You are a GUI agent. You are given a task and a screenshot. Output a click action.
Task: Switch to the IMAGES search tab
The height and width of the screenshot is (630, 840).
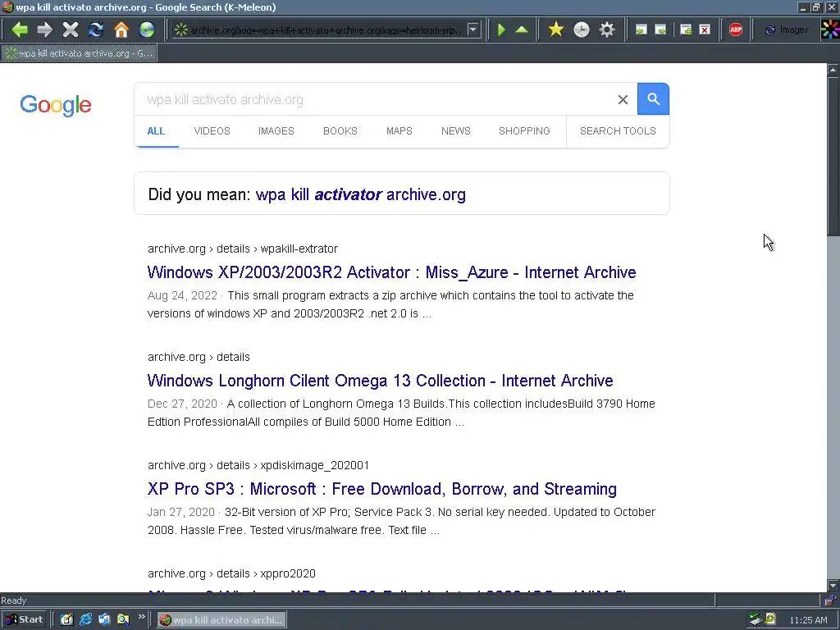click(x=276, y=131)
